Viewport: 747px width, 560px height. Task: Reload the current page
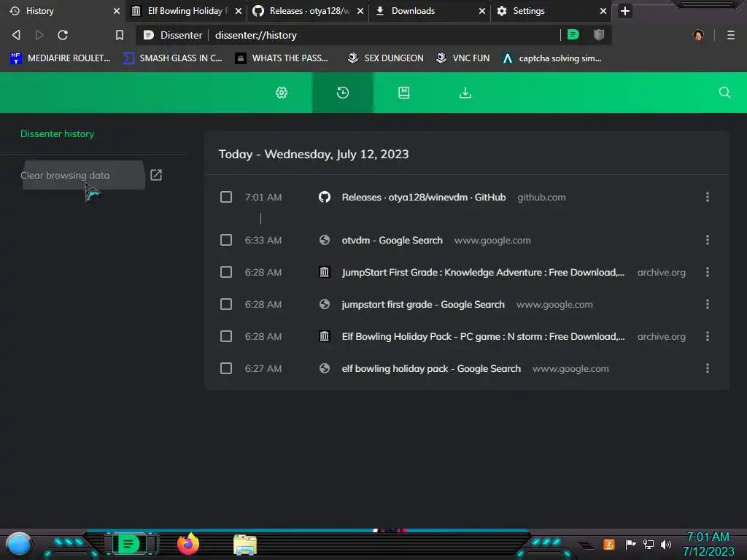(x=63, y=35)
